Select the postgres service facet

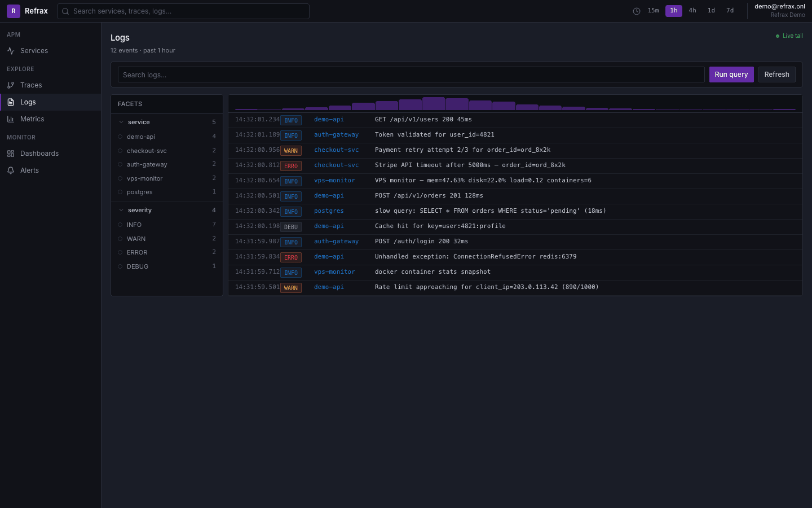(167, 192)
